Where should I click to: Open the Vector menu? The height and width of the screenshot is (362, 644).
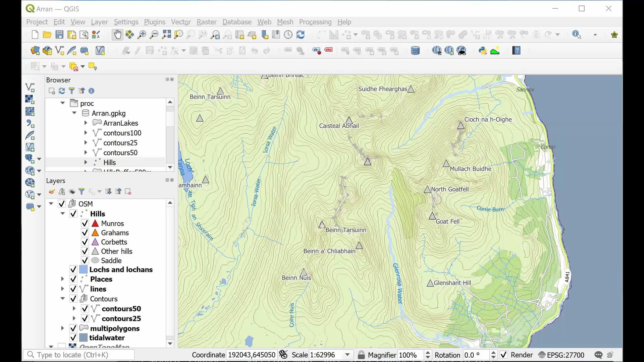pyautogui.click(x=180, y=22)
